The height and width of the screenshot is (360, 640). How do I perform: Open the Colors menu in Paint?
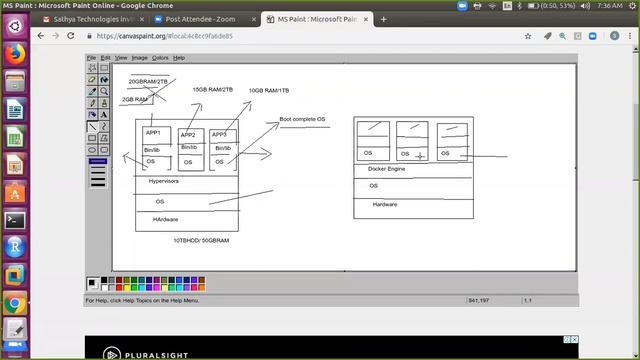coord(160,58)
